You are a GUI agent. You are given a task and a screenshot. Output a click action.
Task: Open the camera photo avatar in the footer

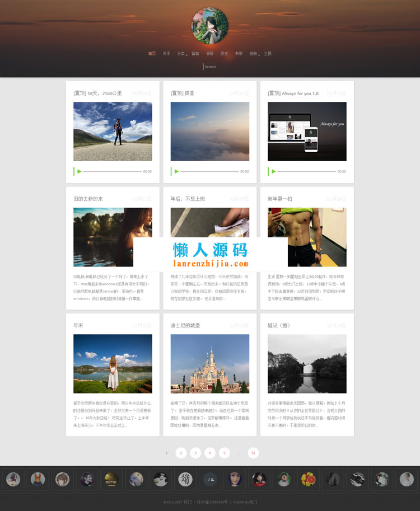point(357,480)
